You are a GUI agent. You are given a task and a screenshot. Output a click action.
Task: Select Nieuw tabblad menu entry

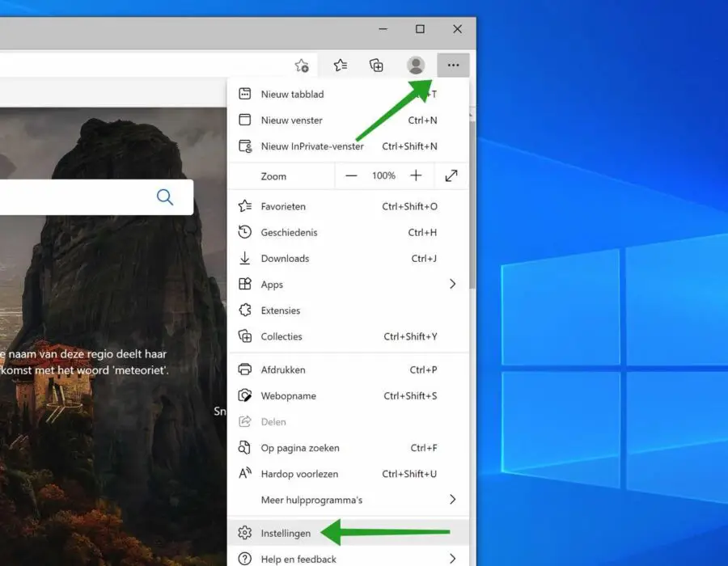click(x=348, y=94)
